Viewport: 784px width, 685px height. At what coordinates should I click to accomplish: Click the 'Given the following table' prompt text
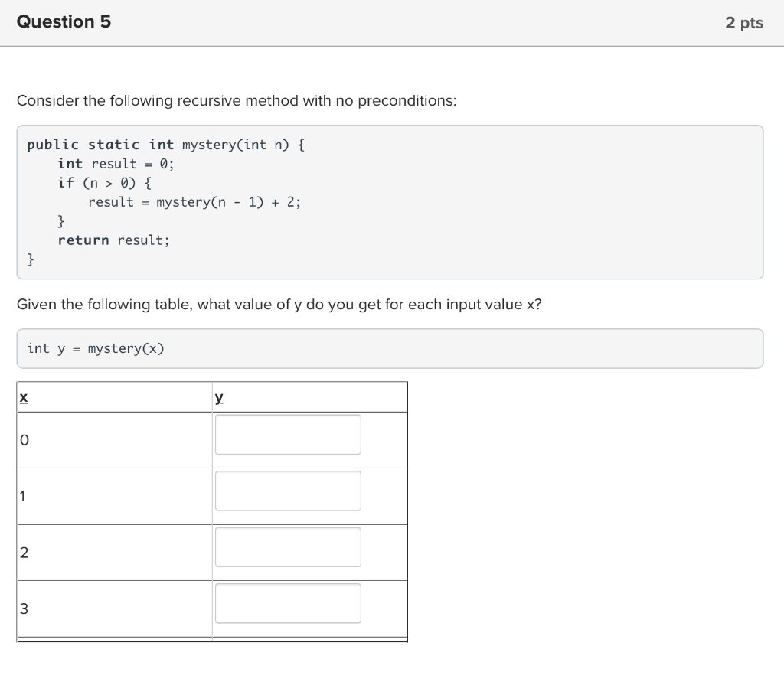[279, 305]
